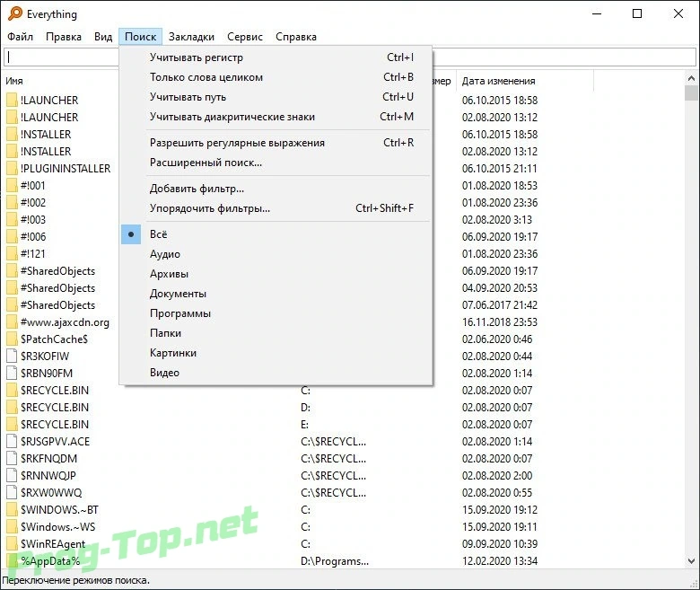Close the open Поиск menu

[x=141, y=37]
